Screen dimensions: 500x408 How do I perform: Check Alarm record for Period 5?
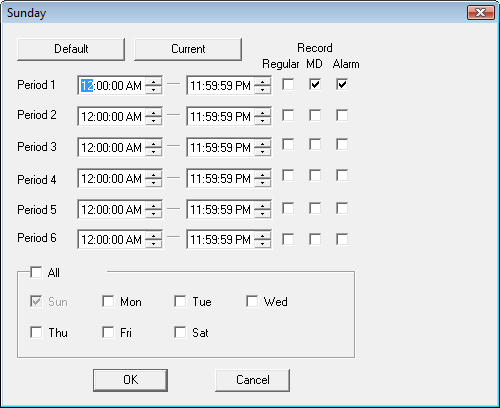click(x=342, y=209)
